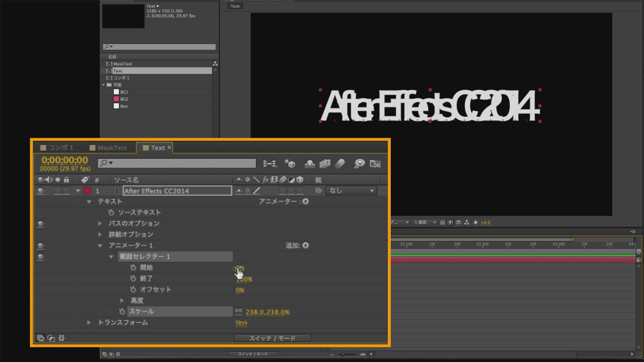Click the text layer T type icon
This screenshot has width=644, height=362.
coord(117,191)
